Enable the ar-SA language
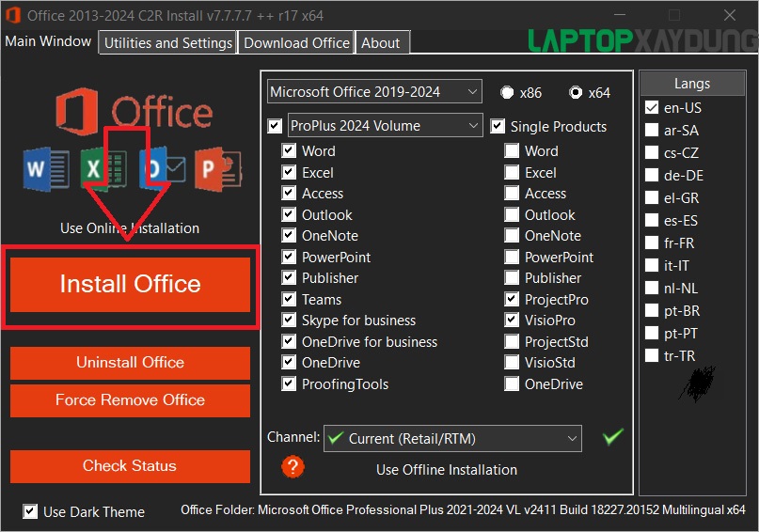 pyautogui.click(x=652, y=130)
